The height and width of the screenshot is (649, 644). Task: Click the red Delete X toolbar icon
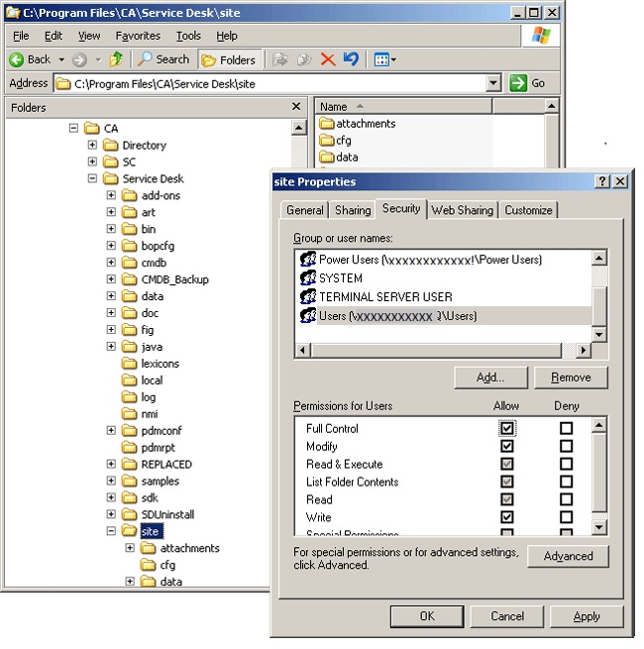pos(328,59)
